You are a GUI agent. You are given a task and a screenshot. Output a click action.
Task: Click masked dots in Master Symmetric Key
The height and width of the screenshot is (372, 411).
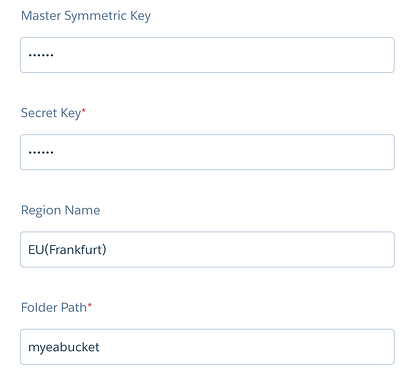pyautogui.click(x=41, y=55)
